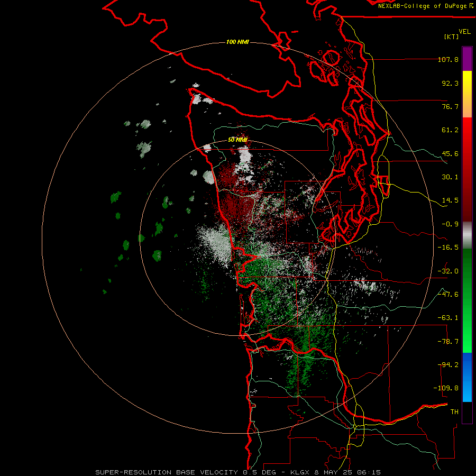Image resolution: width=476 pixels, height=476 pixels.
Task: Click the 50 NMI range ring label
Action: click(x=237, y=140)
